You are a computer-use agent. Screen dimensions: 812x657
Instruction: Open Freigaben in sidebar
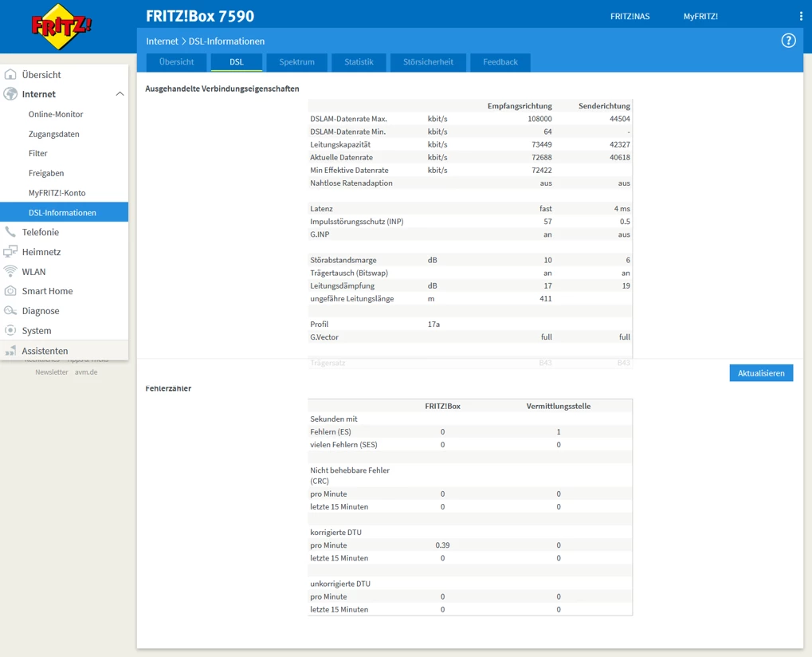point(46,173)
